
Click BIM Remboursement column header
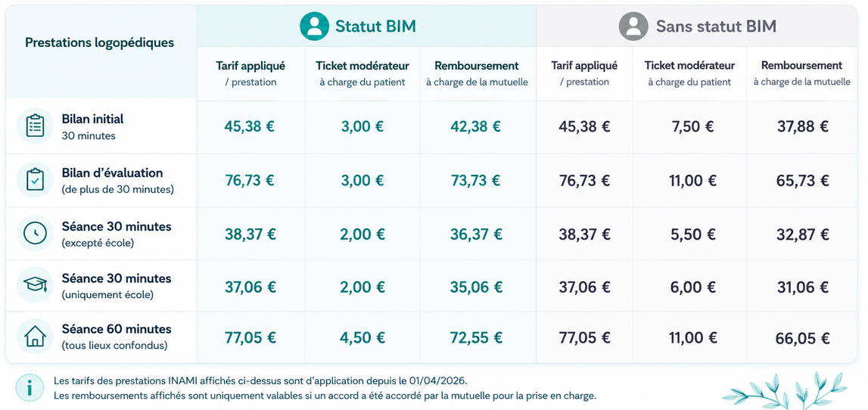(477, 73)
